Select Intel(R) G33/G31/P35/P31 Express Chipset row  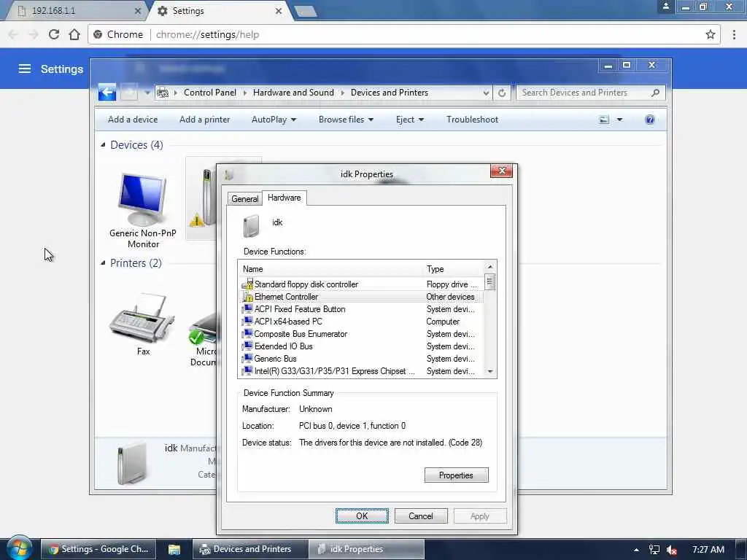(x=360, y=371)
